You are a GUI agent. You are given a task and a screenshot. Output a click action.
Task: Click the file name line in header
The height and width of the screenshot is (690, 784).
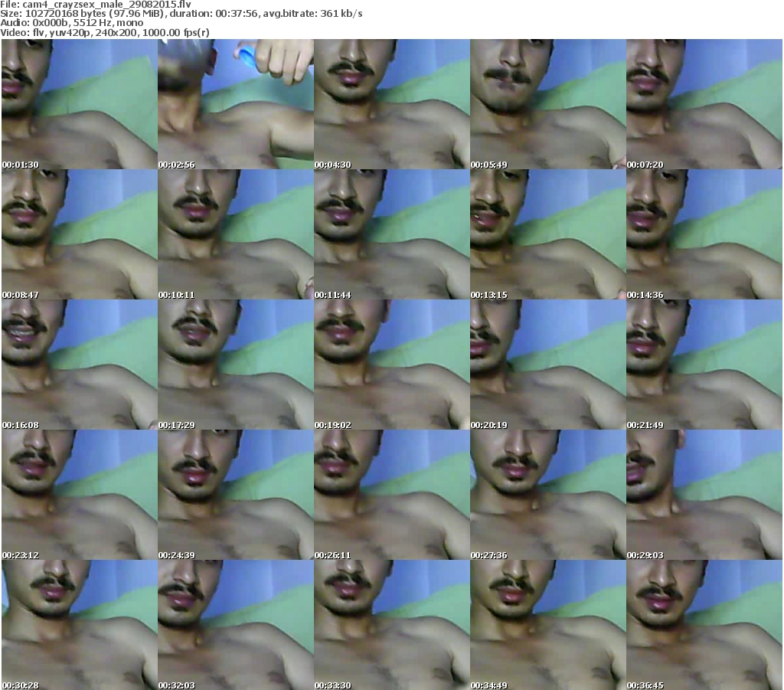(x=96, y=5)
